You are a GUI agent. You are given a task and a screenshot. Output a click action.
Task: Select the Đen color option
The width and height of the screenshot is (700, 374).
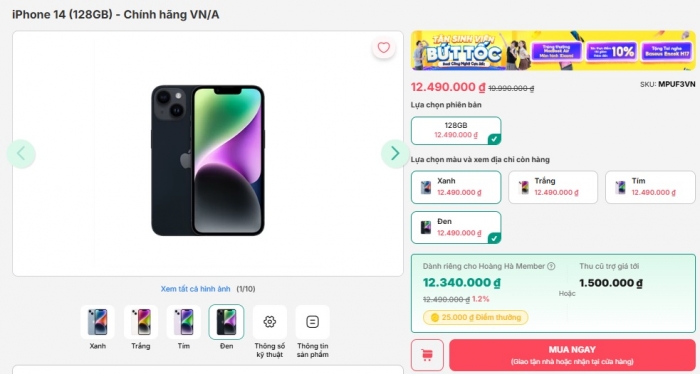(x=456, y=227)
